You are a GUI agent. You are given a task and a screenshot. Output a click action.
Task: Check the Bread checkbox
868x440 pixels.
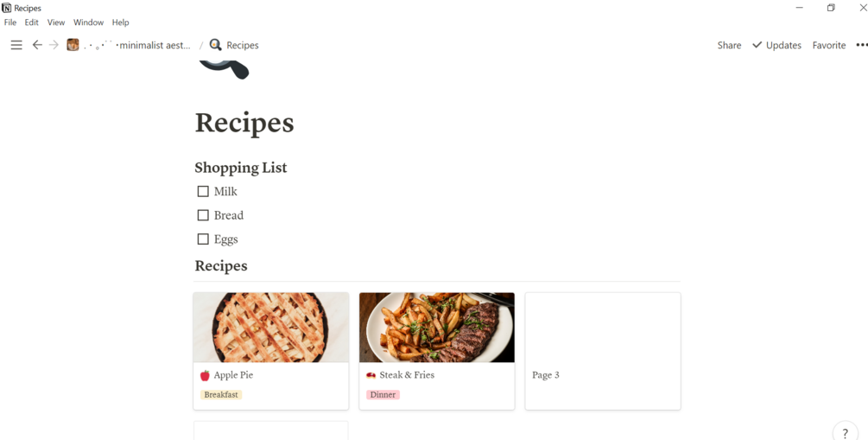[203, 215]
